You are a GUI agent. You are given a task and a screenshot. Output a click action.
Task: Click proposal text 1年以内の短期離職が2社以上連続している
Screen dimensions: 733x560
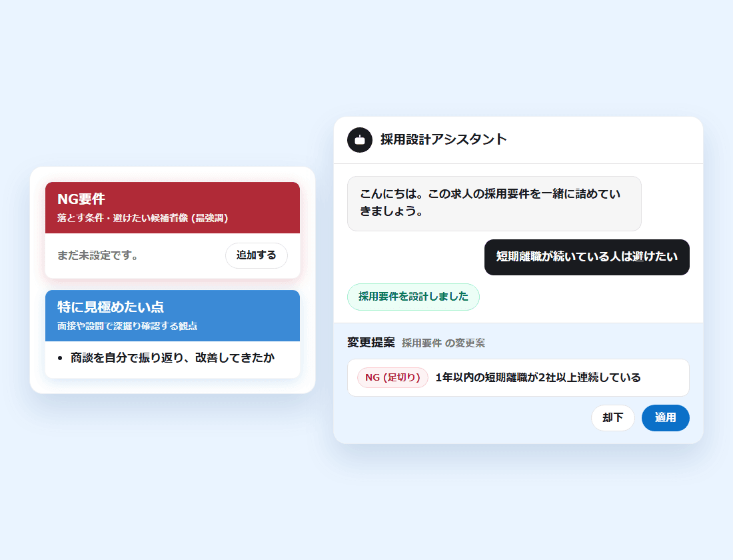pos(538,377)
